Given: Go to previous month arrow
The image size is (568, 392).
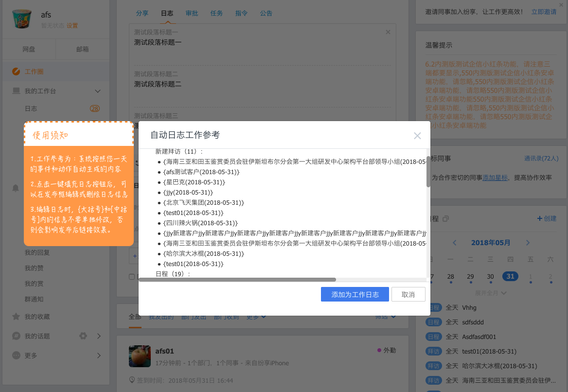Looking at the screenshot, I should click(455, 243).
